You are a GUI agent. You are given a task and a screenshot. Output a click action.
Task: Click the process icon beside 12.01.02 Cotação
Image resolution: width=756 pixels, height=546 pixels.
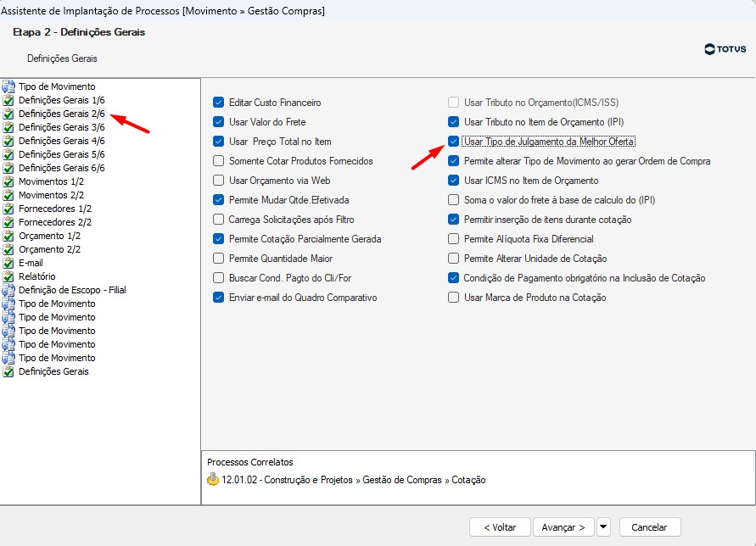pos(213,480)
